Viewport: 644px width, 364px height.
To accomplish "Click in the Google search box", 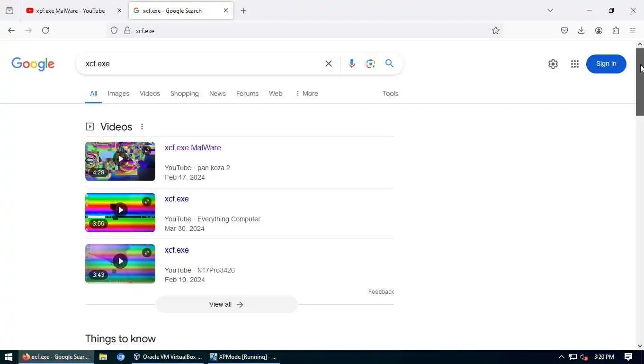I will (x=201, y=64).
